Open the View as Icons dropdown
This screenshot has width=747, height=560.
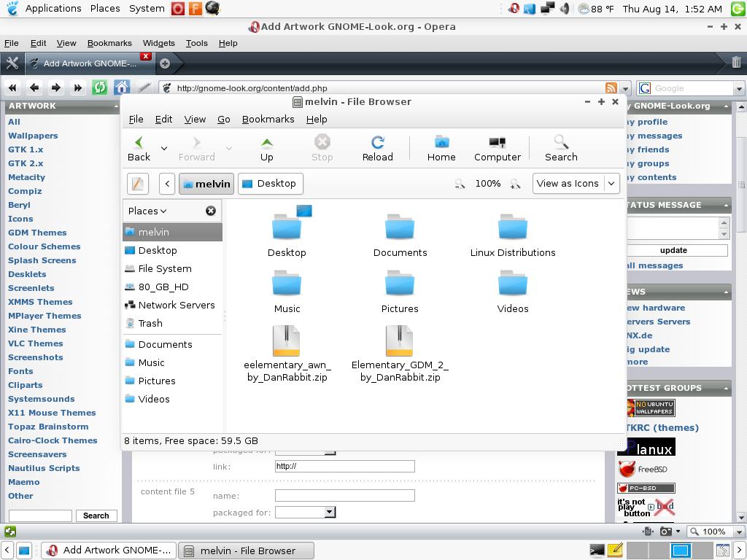pos(576,184)
